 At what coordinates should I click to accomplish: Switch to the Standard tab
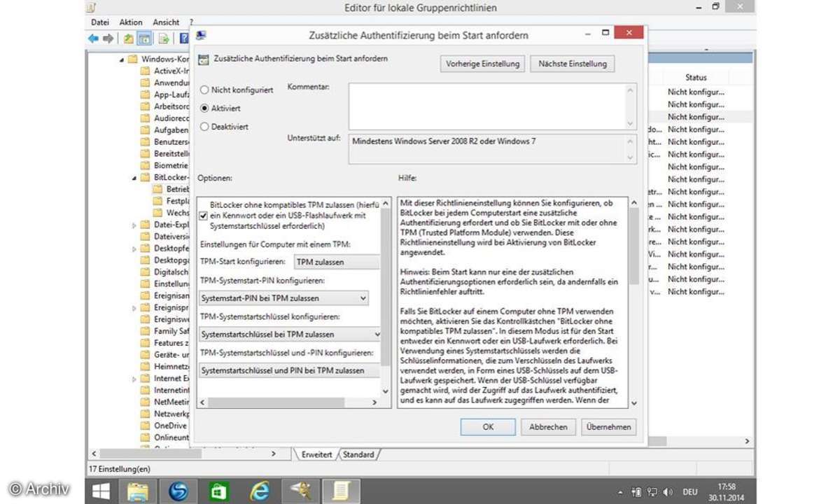click(358, 454)
